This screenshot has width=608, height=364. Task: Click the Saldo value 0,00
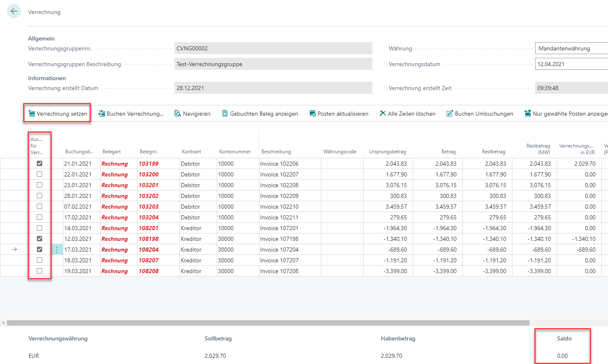(562, 356)
